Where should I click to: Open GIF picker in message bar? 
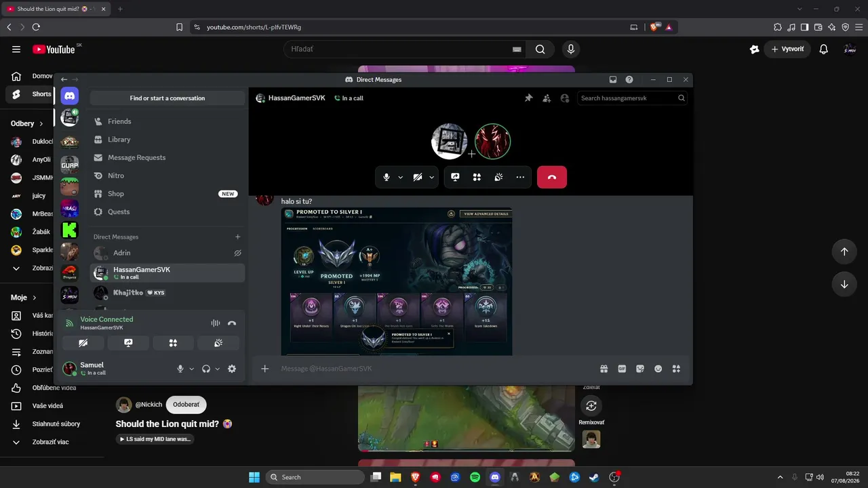(622, 369)
